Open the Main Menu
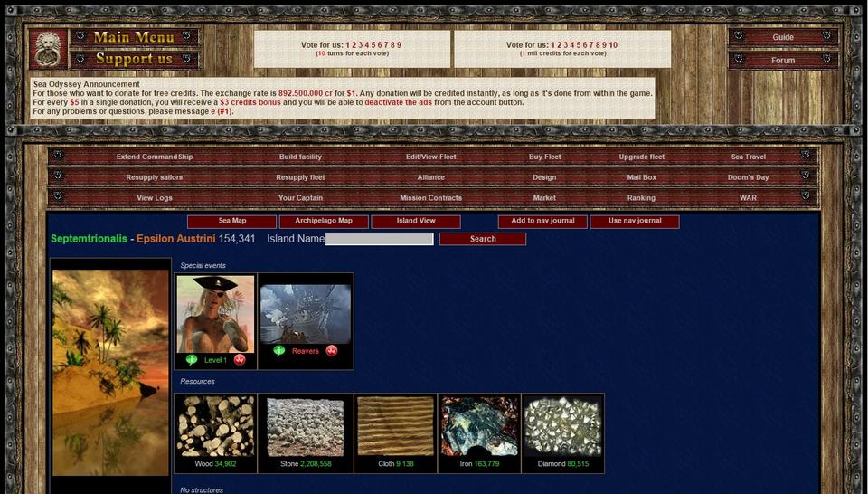868x494 pixels. coord(134,37)
